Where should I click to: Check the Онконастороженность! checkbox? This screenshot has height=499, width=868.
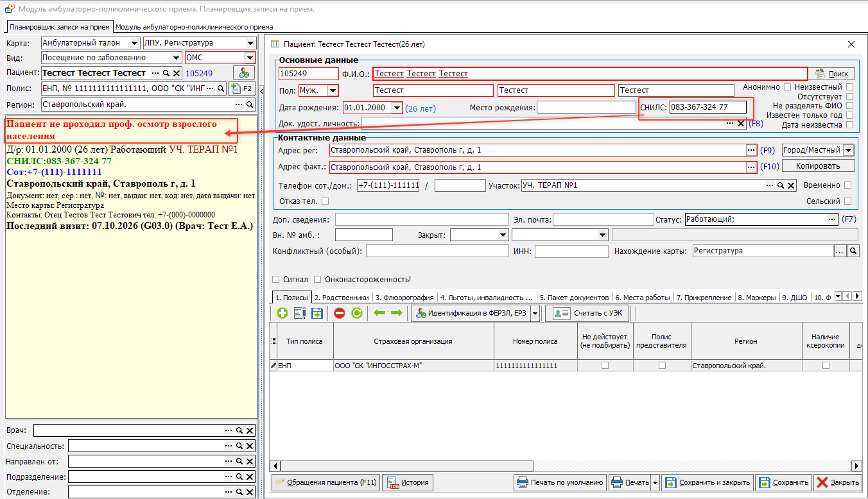[318, 280]
